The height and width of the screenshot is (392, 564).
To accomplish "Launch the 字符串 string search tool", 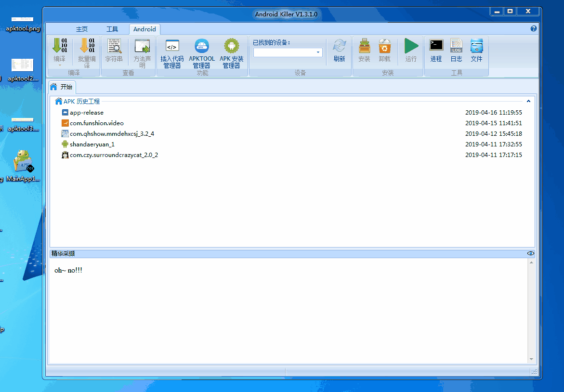I will (x=114, y=52).
